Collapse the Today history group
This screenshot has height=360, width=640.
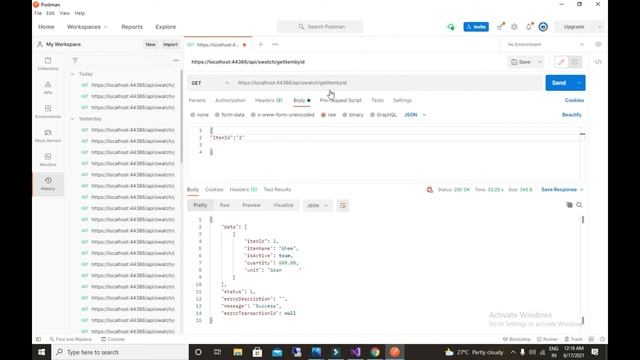pos(73,74)
